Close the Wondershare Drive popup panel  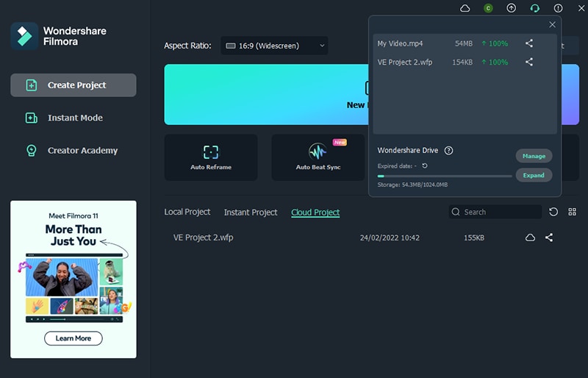click(552, 24)
